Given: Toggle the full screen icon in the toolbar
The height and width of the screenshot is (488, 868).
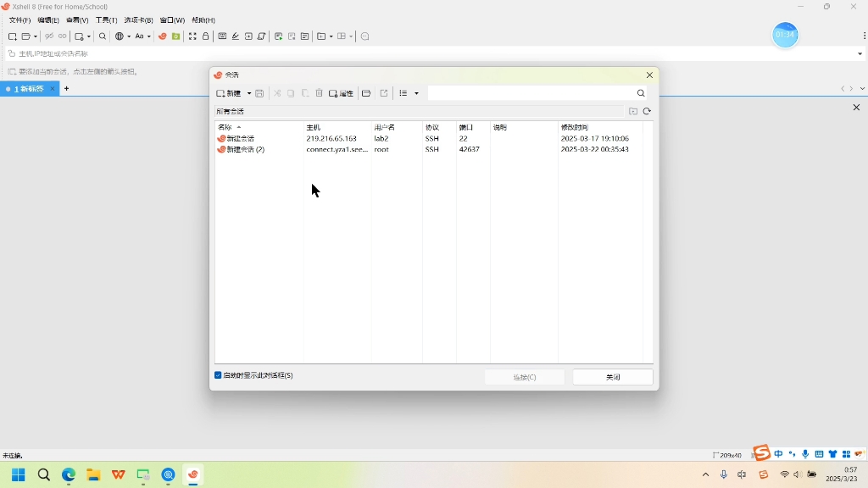Looking at the screenshot, I should 192,36.
